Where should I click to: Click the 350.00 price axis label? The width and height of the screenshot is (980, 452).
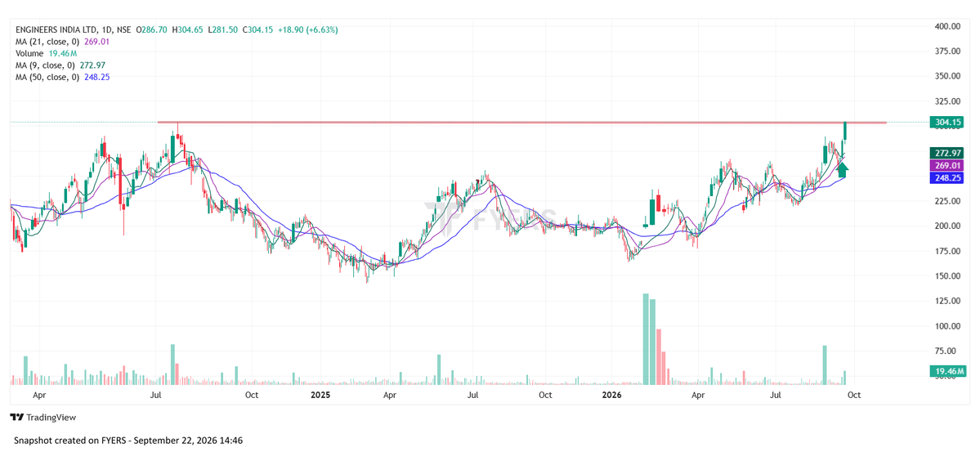click(947, 76)
